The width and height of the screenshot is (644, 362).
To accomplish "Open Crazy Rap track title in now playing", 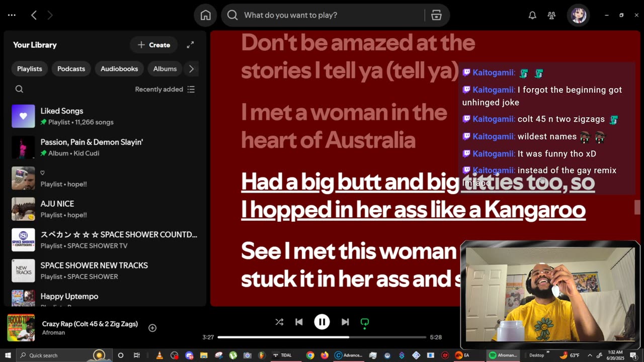I will coord(90,324).
